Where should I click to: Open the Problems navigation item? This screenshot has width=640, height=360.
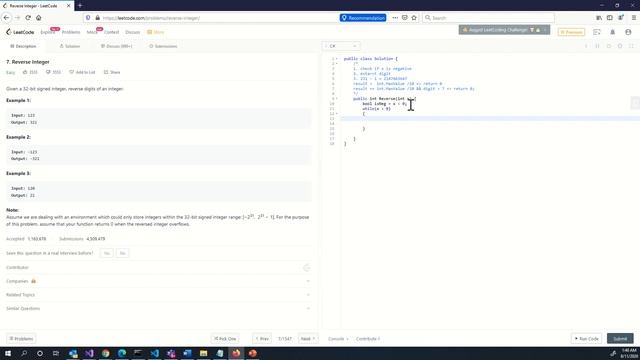pos(71,32)
